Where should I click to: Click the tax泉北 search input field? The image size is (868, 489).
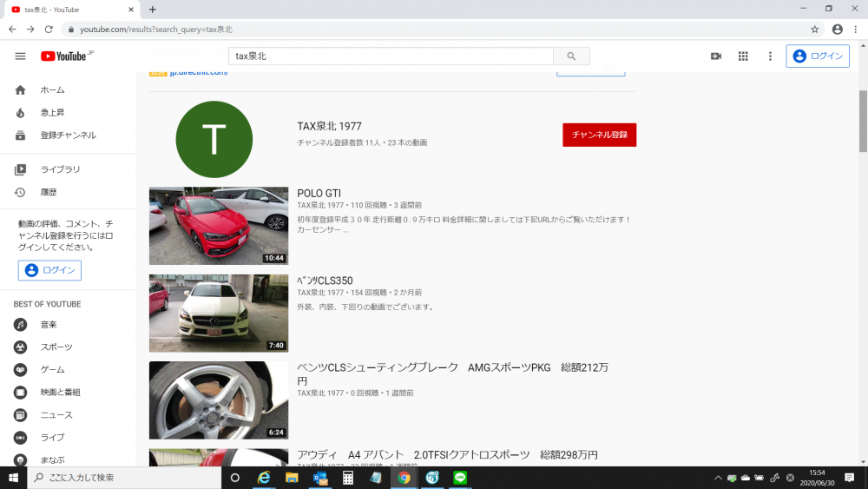[x=391, y=56]
